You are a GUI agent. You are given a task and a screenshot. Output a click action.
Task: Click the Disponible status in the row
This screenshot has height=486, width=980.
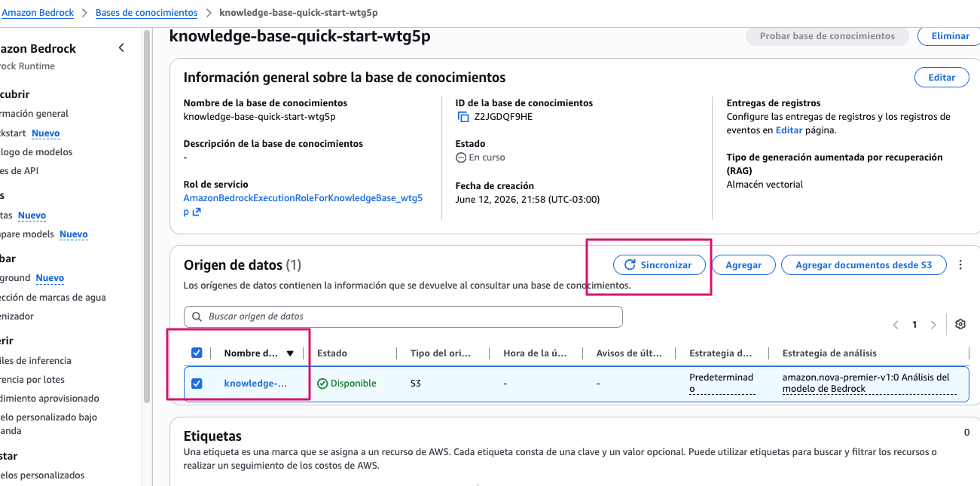click(347, 384)
